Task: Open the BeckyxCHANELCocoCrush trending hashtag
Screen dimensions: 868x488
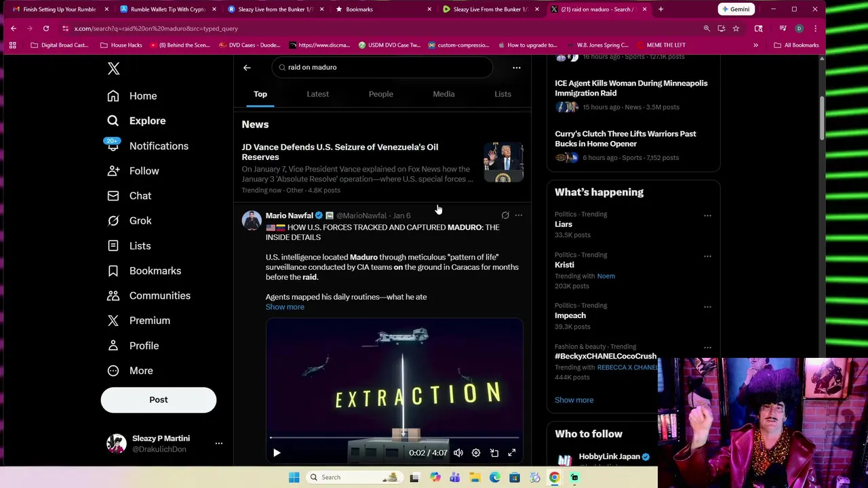Action: tap(606, 357)
